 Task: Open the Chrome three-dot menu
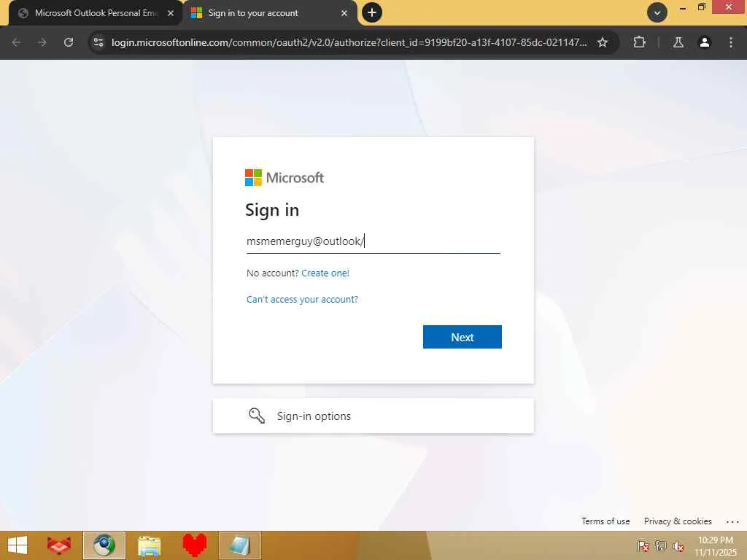[731, 42]
